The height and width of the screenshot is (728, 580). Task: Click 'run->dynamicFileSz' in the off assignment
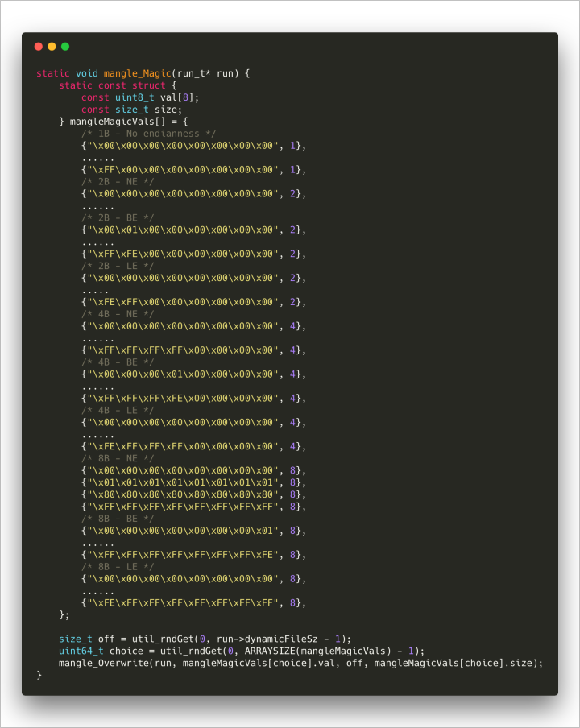pos(267,639)
